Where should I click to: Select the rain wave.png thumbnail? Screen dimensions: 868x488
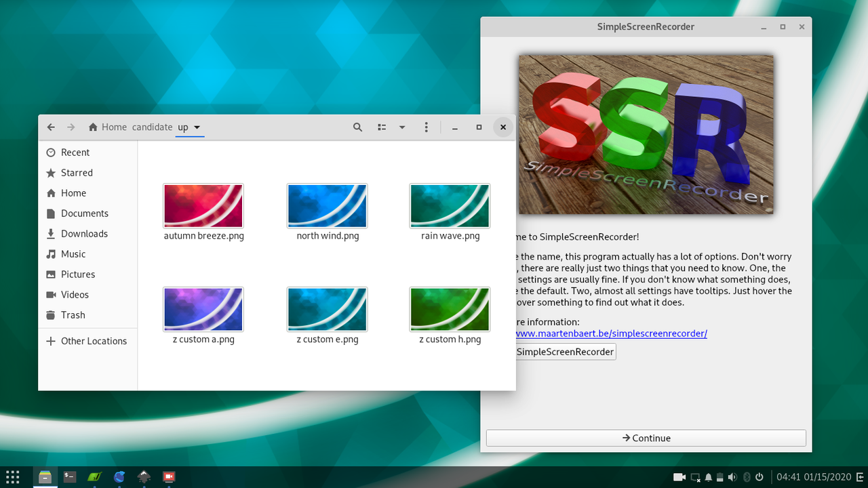[x=450, y=205]
